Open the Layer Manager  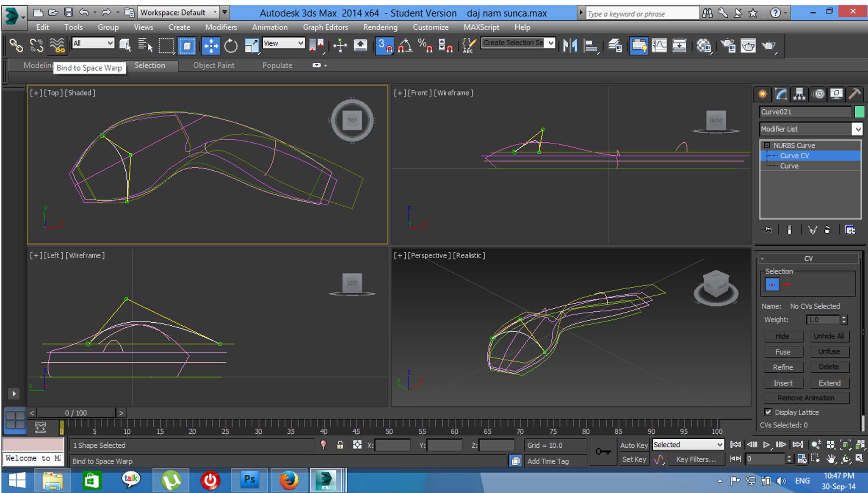click(615, 45)
